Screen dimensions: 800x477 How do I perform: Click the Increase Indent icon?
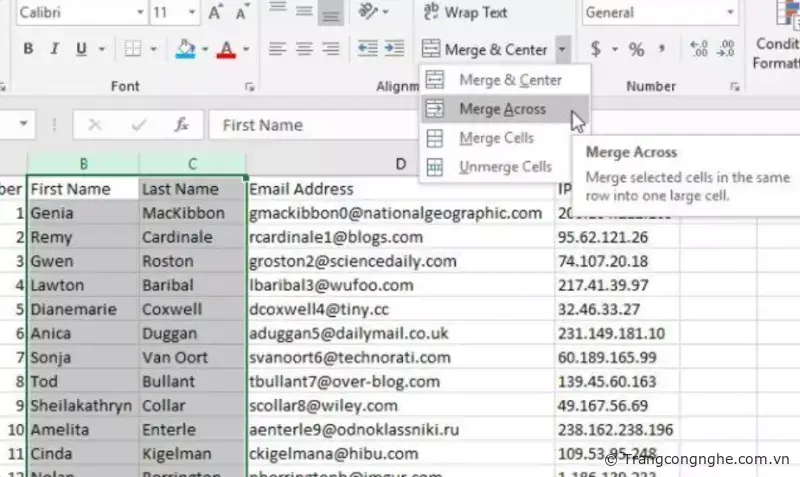[393, 49]
